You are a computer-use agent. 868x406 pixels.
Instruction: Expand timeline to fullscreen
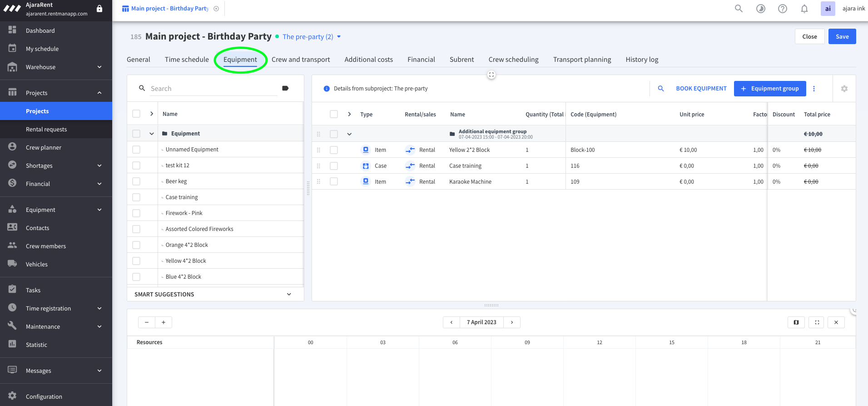(x=817, y=322)
